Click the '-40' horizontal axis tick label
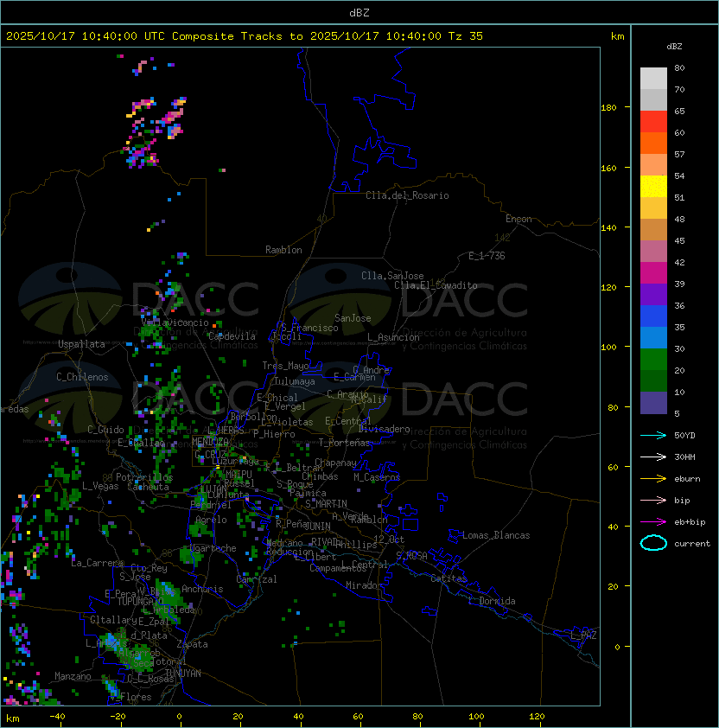The image size is (719, 728). pyautogui.click(x=57, y=717)
